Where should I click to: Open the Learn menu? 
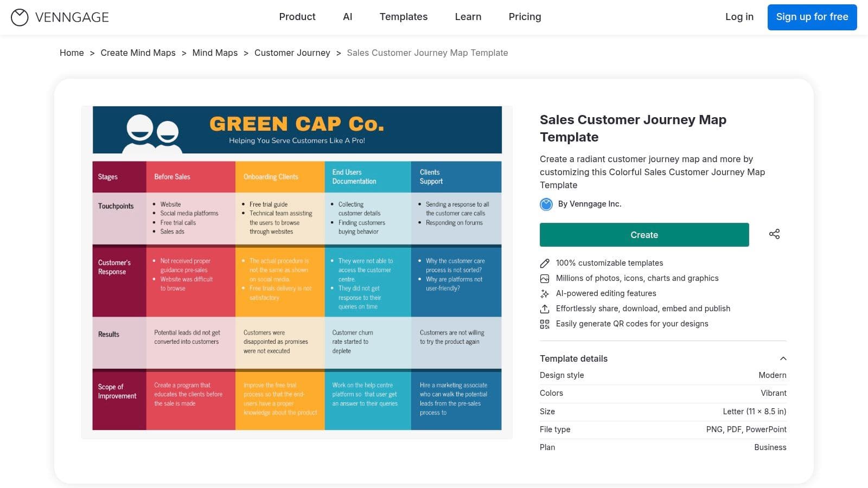tap(468, 17)
